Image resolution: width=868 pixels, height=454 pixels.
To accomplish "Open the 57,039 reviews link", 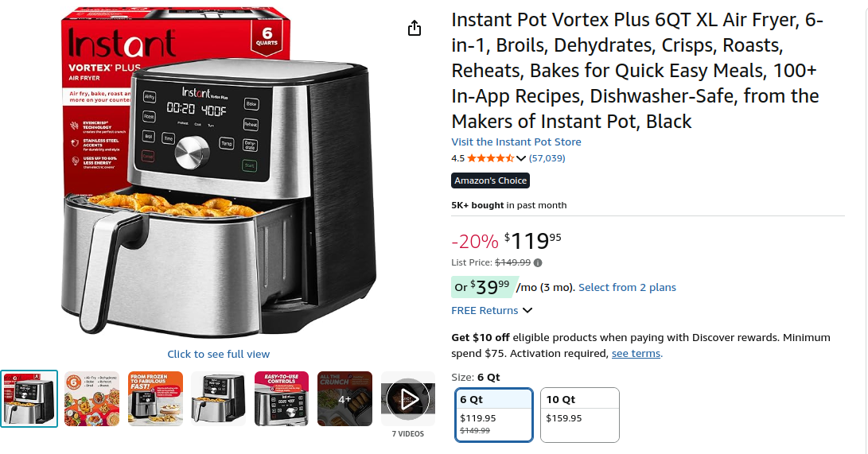I will click(x=547, y=158).
